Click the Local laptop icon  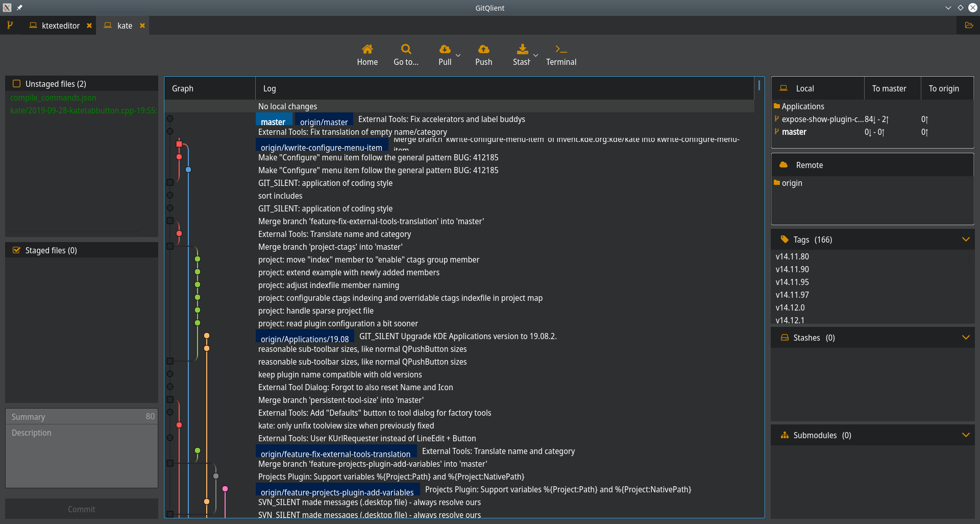point(783,88)
